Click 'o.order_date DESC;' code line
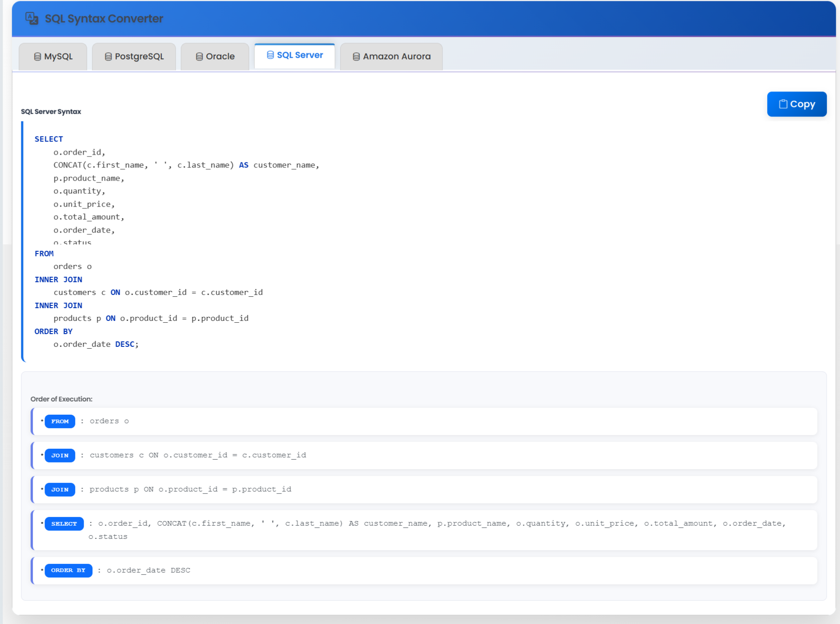The width and height of the screenshot is (840, 624). click(96, 344)
